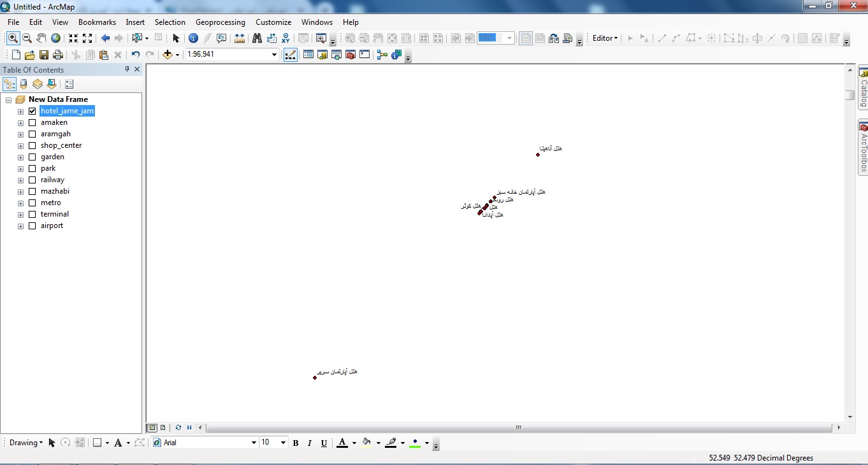The height and width of the screenshot is (465, 868).
Task: Undo the last action
Action: click(x=136, y=55)
